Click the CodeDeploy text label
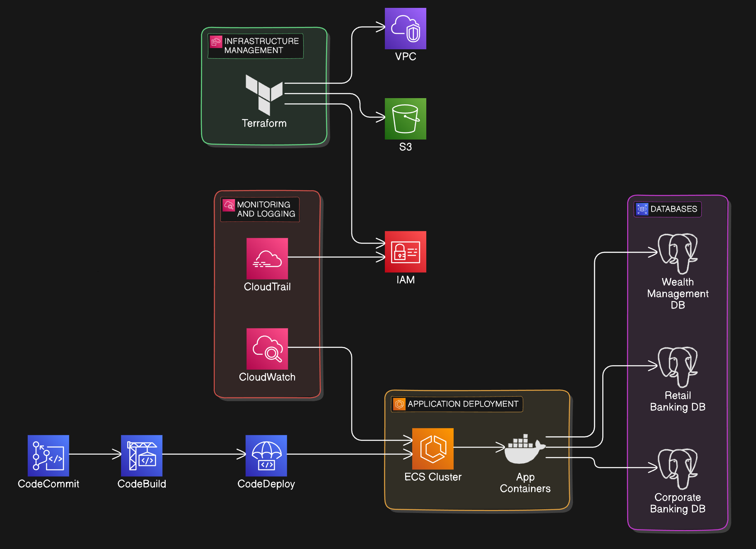Image resolution: width=756 pixels, height=549 pixels. 266,484
